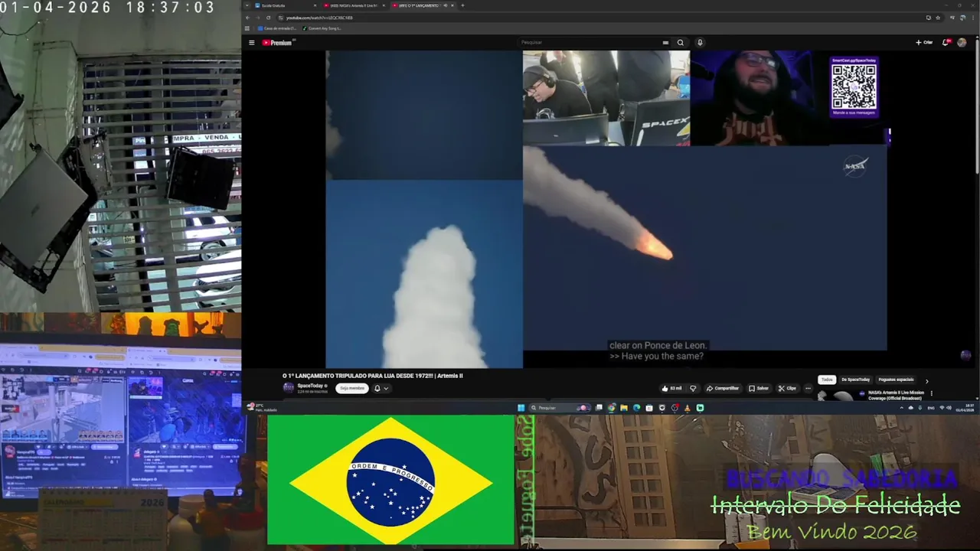The height and width of the screenshot is (551, 980).
Task: Open File Explorer from the taskbar
Action: [x=624, y=408]
